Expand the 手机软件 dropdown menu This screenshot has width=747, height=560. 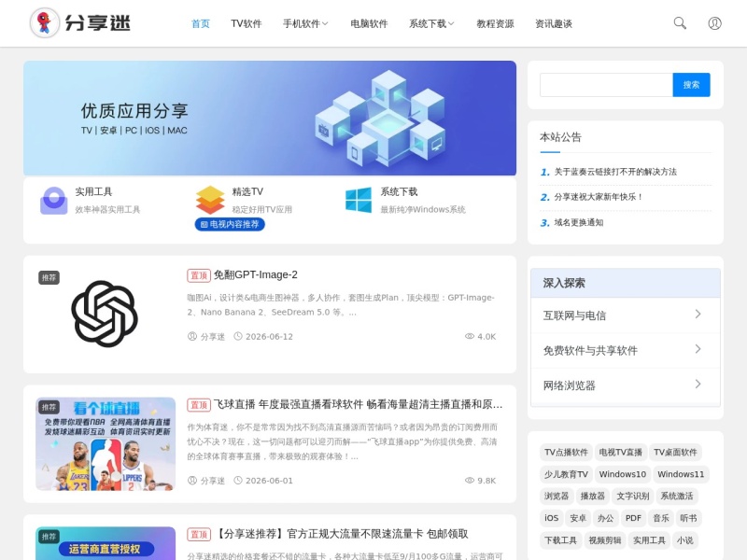pos(305,23)
